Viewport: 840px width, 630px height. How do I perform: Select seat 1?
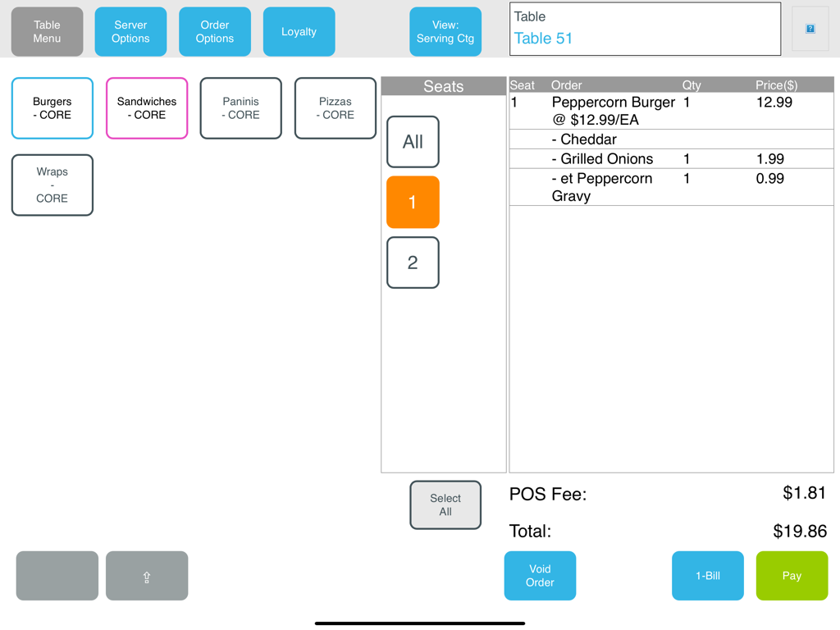(x=413, y=203)
